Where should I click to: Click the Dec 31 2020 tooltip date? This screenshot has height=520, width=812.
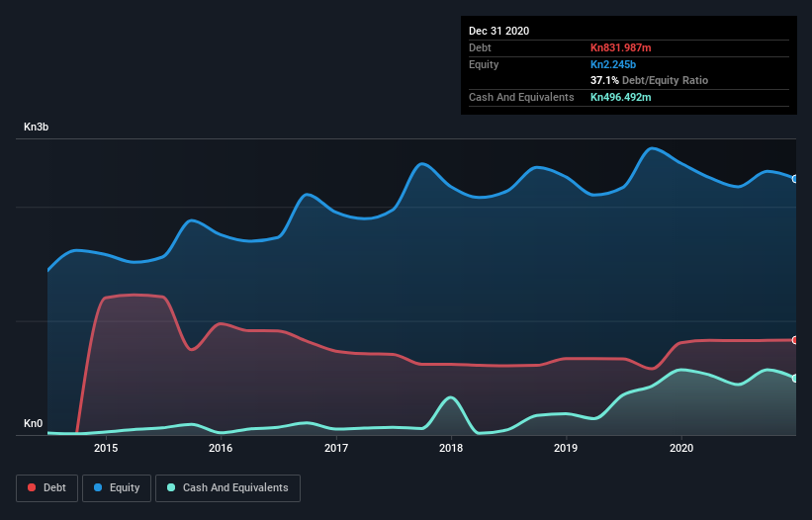click(x=498, y=31)
